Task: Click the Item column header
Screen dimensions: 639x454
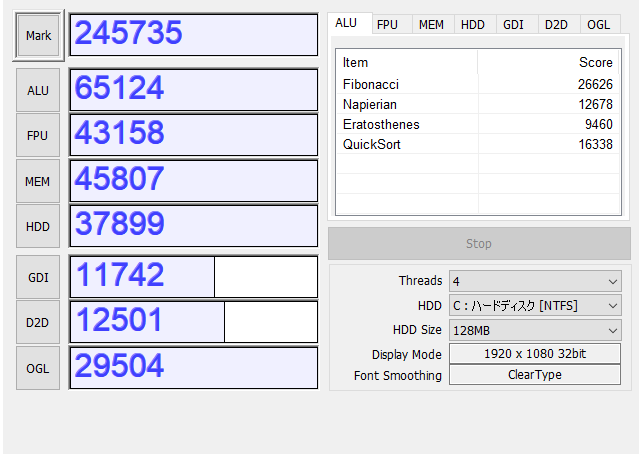Action: click(407, 62)
